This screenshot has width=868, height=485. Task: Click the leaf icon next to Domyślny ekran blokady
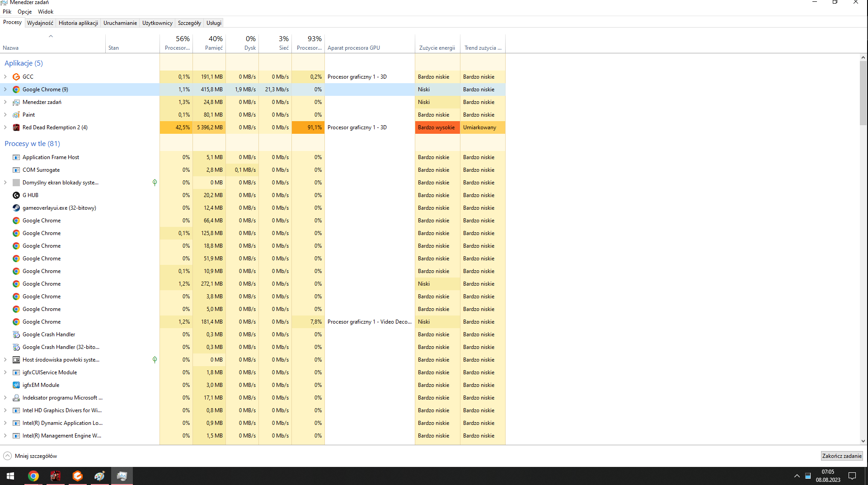(155, 182)
